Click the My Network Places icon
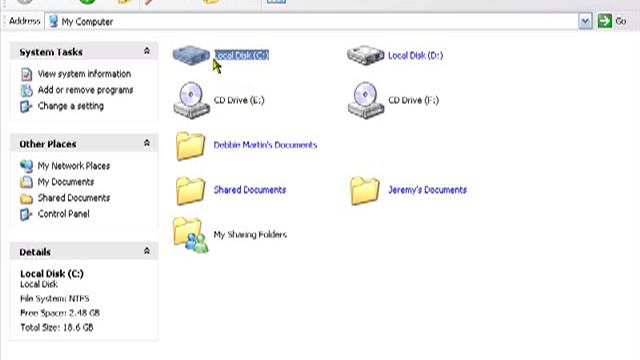The image size is (640, 360). coord(26,166)
